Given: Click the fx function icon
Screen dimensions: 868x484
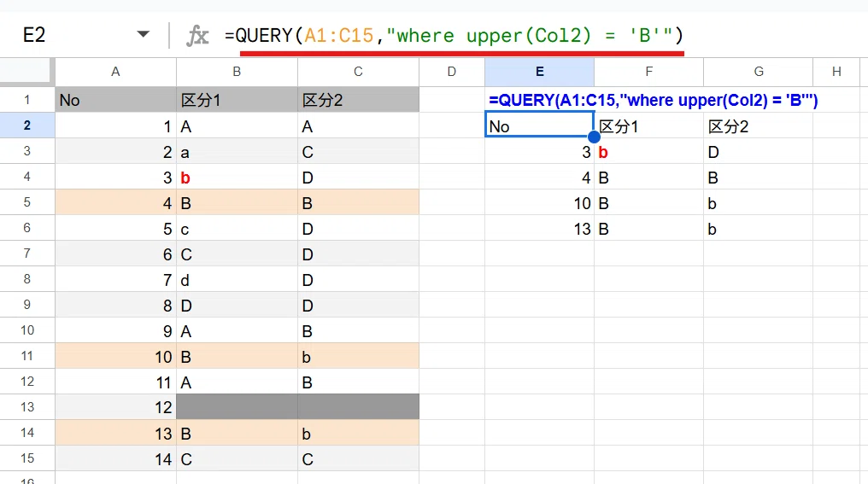Looking at the screenshot, I should click(197, 35).
